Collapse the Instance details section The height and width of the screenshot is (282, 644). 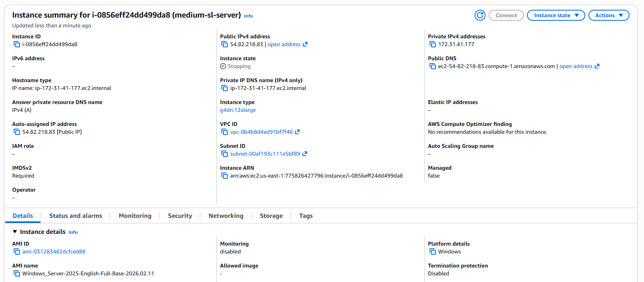pyautogui.click(x=15, y=232)
